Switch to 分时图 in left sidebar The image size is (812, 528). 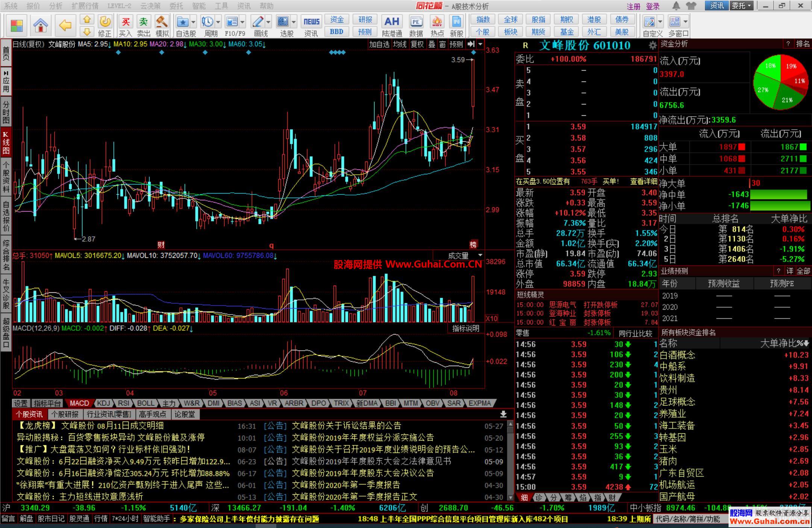click(6, 112)
